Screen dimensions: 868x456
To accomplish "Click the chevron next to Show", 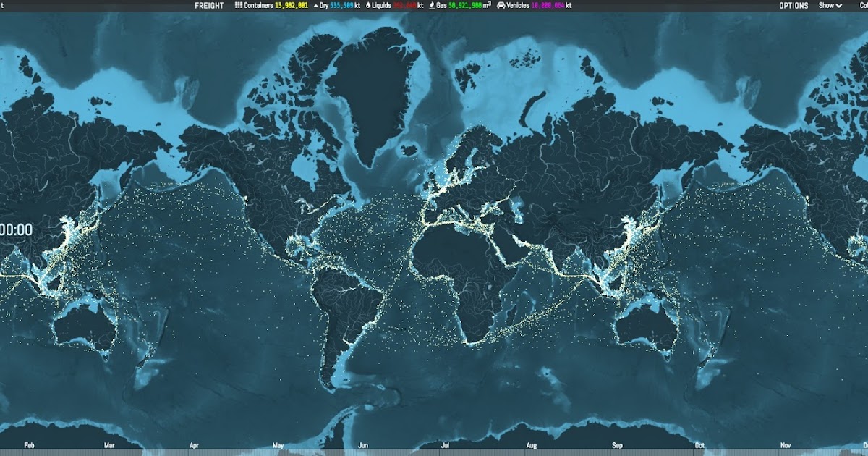I will [x=839, y=6].
